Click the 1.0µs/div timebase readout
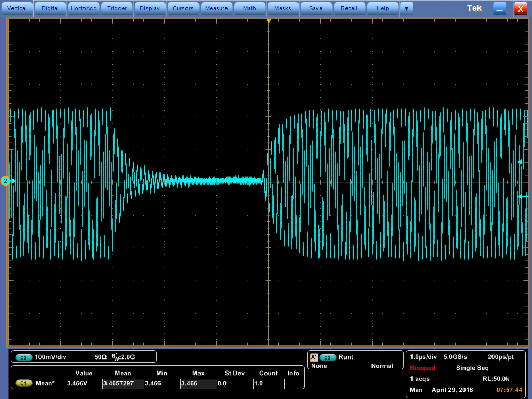This screenshot has width=532, height=399. point(423,357)
